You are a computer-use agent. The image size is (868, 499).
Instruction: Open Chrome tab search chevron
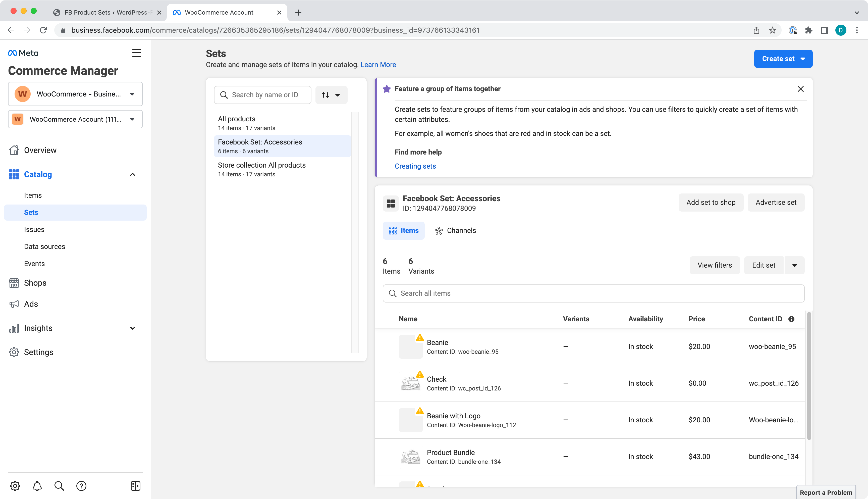tap(857, 12)
